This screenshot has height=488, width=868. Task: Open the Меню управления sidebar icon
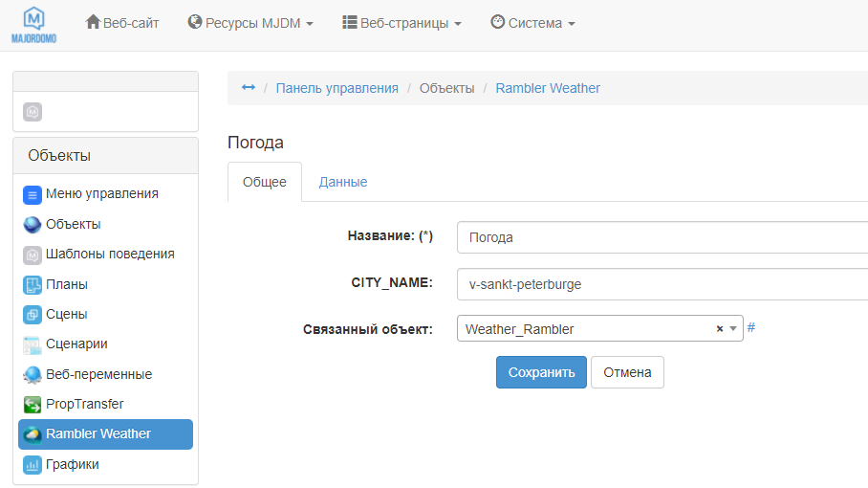(x=33, y=194)
